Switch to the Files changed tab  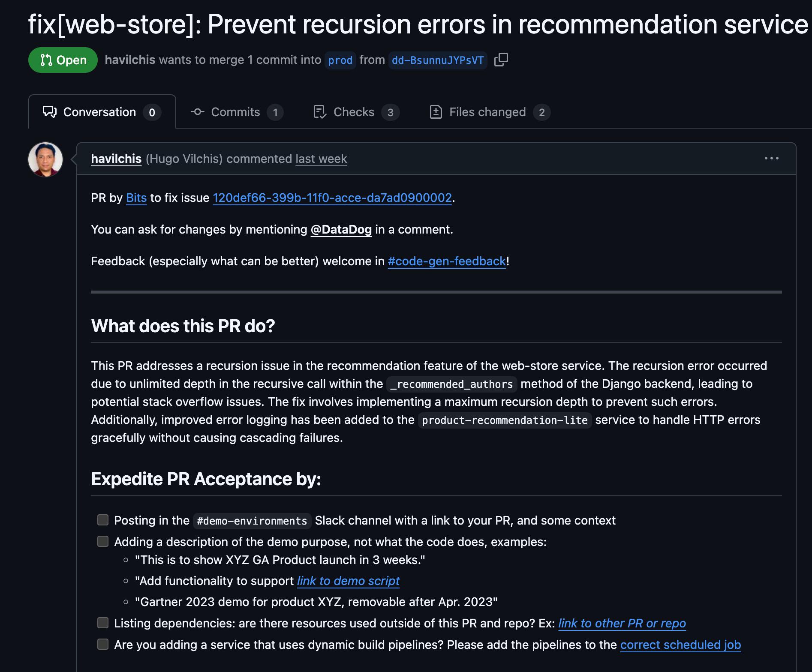click(x=487, y=112)
